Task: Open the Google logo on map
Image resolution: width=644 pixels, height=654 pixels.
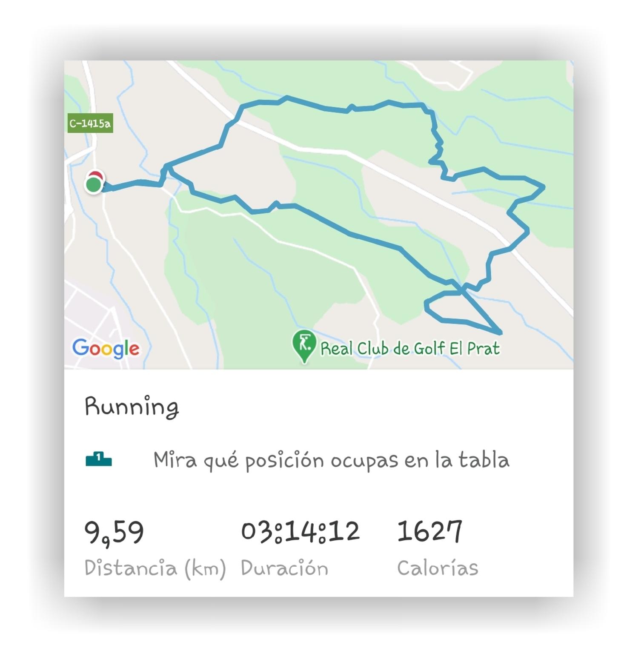Action: (106, 349)
